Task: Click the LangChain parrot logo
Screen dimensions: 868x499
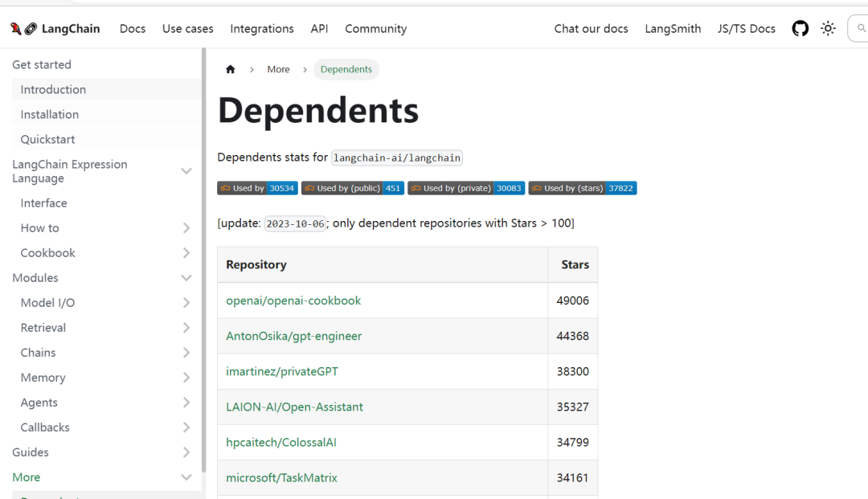Action: [23, 29]
